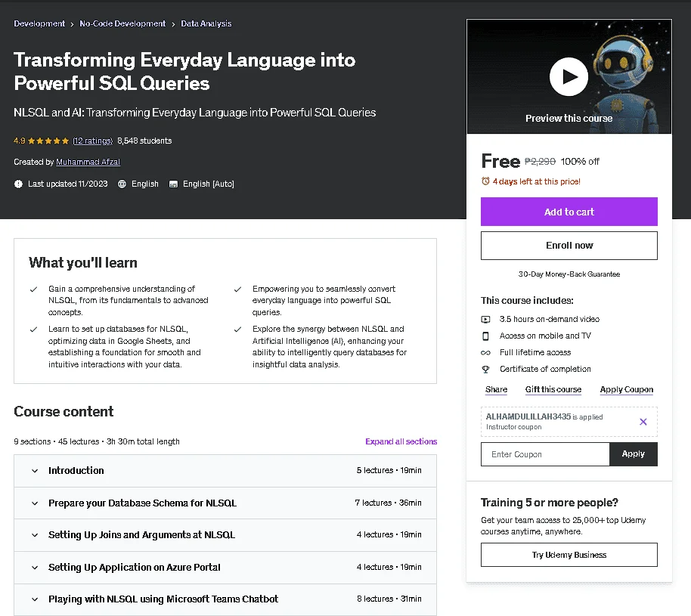Click the 'Certificate of completion' text

tap(545, 370)
